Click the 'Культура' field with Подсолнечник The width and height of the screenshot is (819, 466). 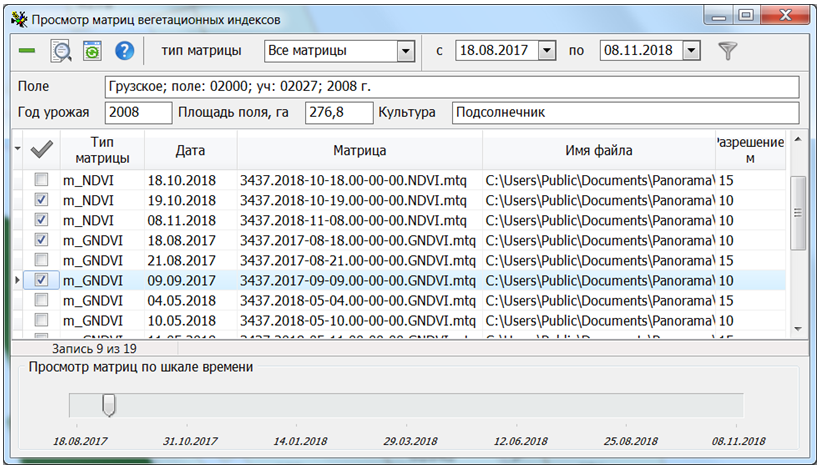624,112
